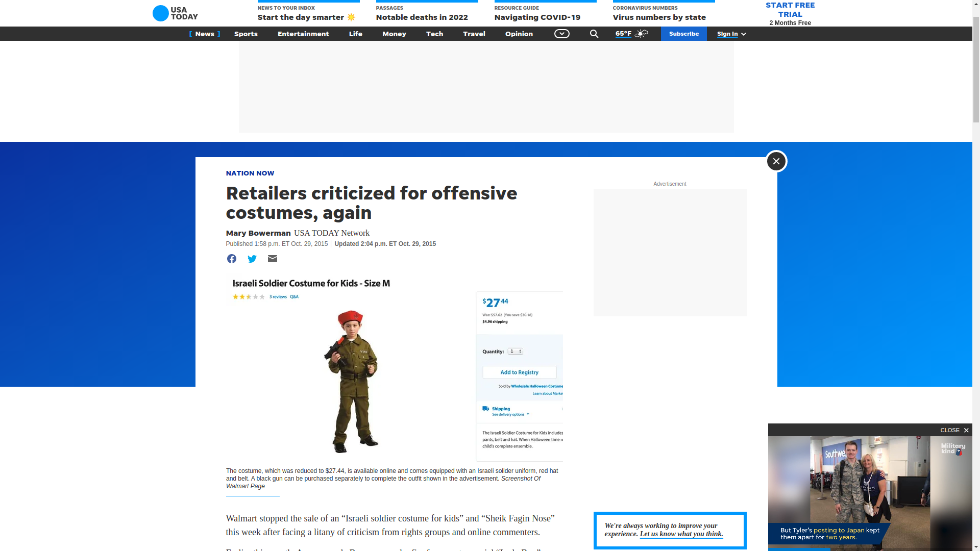The width and height of the screenshot is (980, 551).
Task: Open author Mary Bowerman's page
Action: (258, 233)
